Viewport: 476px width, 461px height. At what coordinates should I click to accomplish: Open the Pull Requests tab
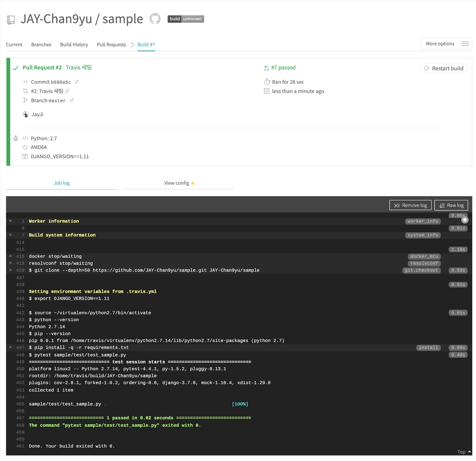pyautogui.click(x=112, y=45)
